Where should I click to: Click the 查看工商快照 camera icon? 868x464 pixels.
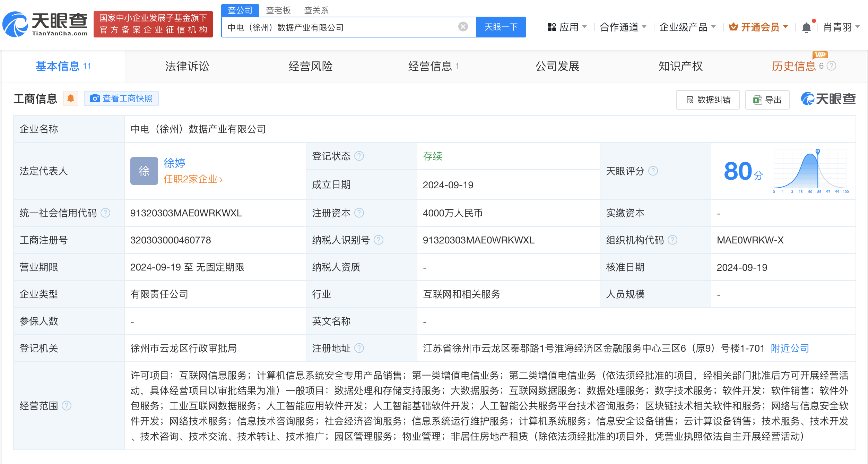94,98
